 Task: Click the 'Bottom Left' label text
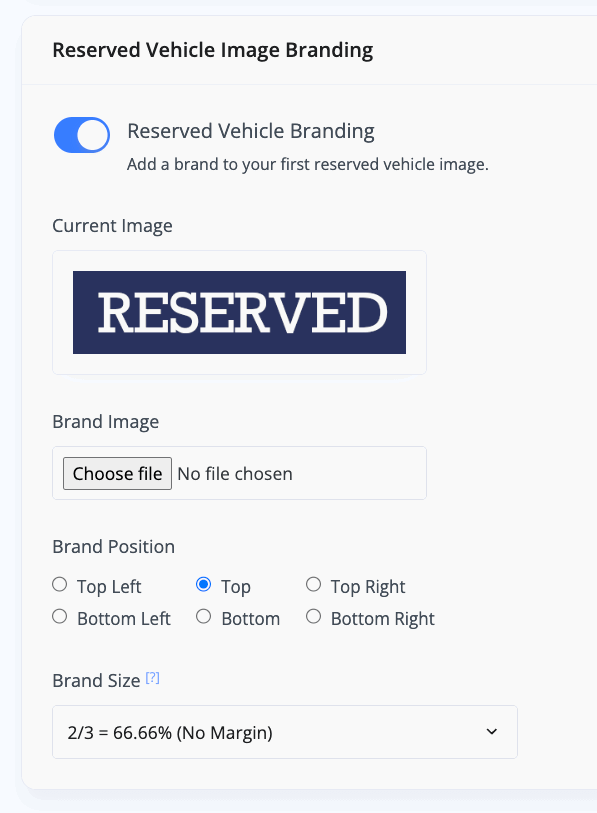[x=124, y=619]
